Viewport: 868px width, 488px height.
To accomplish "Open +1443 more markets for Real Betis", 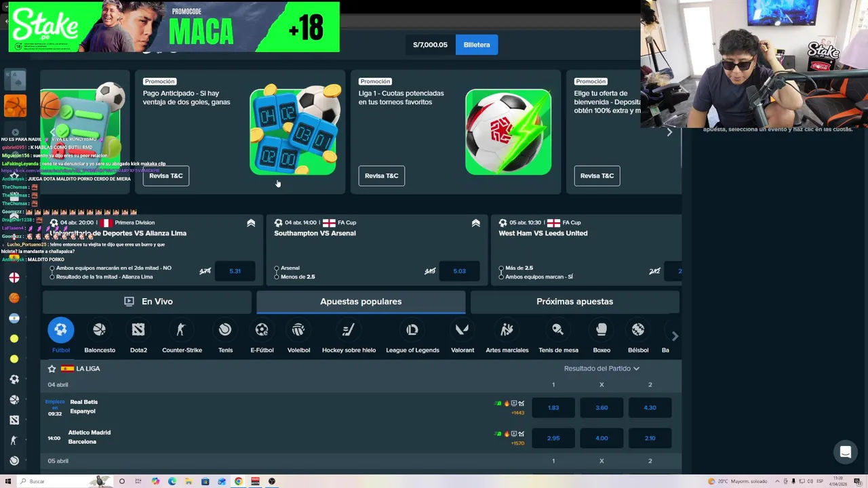I will tap(518, 413).
